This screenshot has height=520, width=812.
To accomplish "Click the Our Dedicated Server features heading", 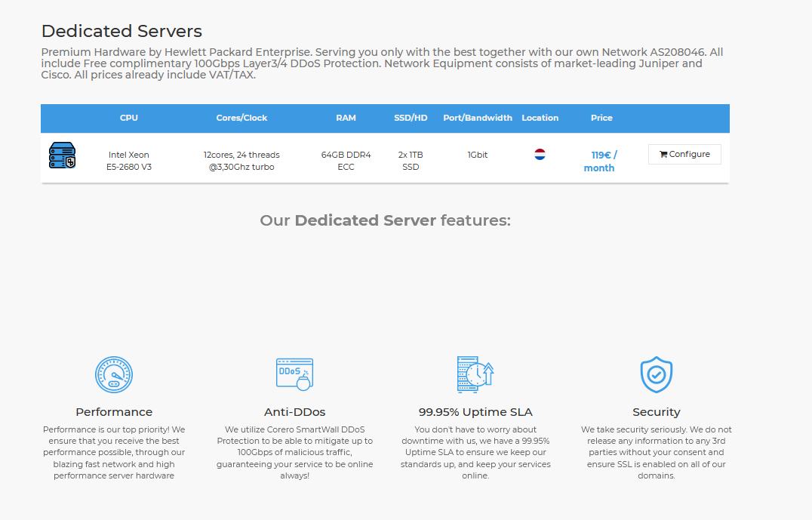I will pyautogui.click(x=386, y=220).
